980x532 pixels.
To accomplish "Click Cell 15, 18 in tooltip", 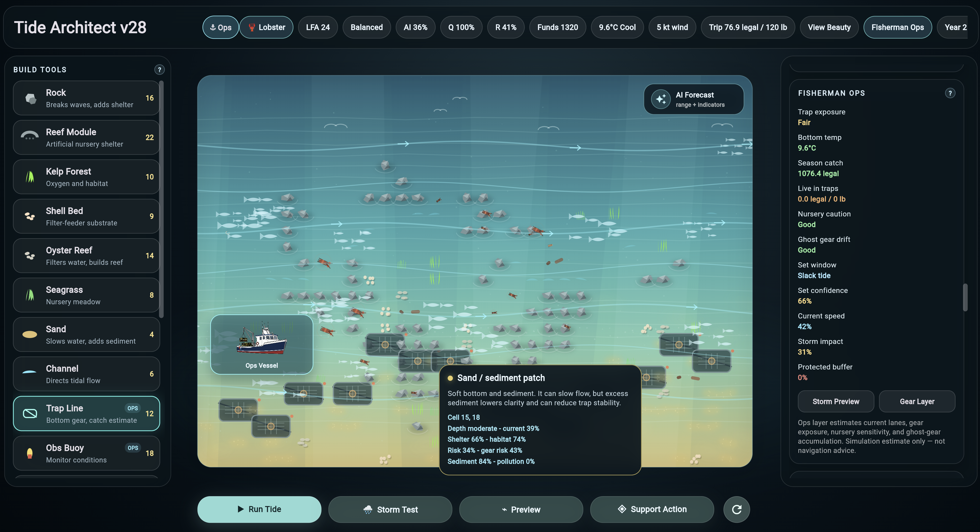I will [x=463, y=417].
